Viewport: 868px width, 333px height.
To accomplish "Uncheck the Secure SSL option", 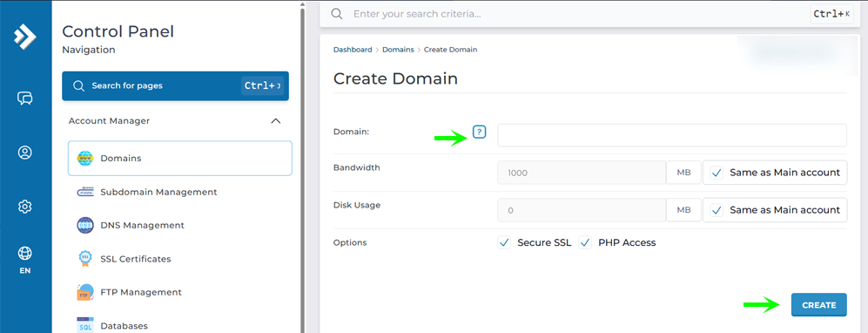I will (x=504, y=242).
